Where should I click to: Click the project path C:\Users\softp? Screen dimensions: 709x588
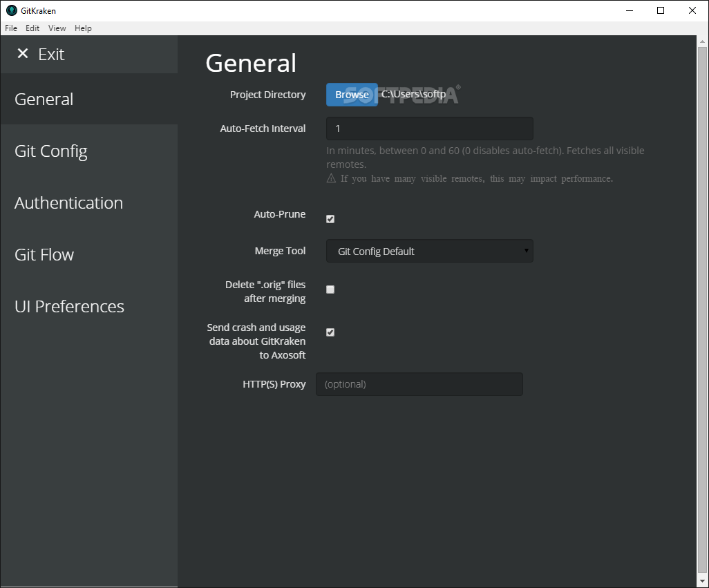tap(413, 95)
